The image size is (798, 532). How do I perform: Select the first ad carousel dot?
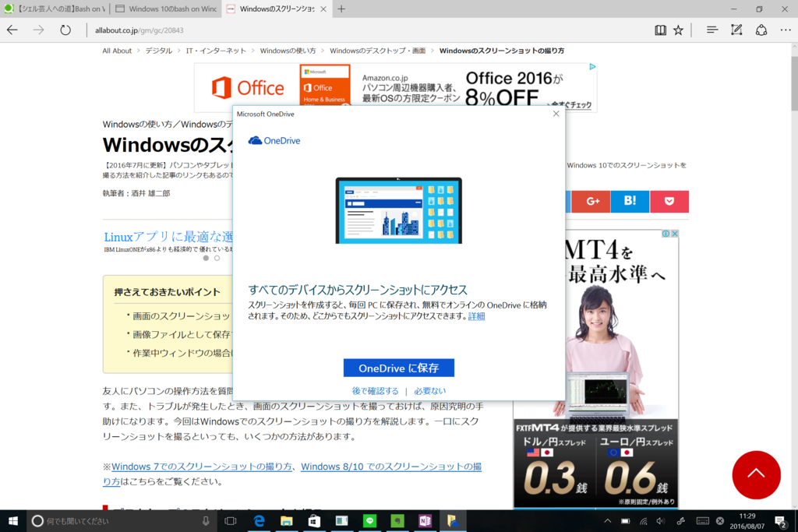coord(206,258)
